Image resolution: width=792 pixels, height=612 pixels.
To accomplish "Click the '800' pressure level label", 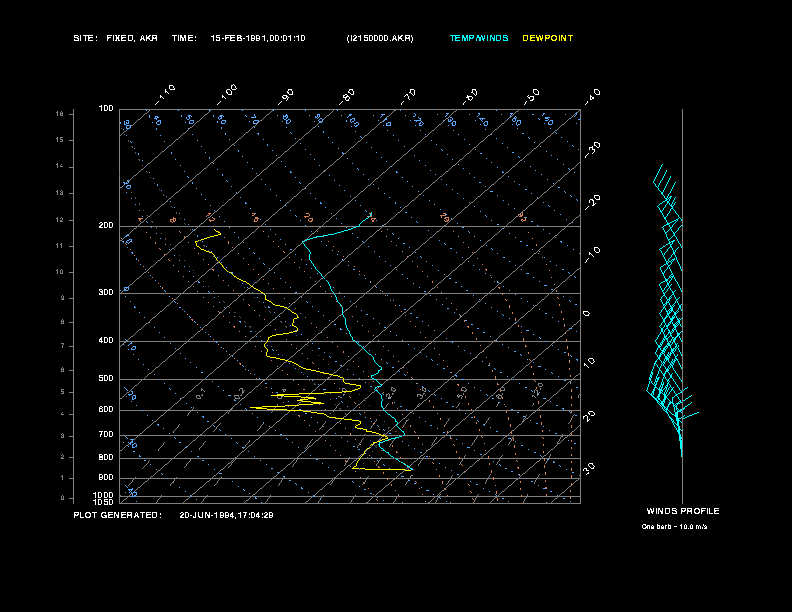I will click(106, 457).
